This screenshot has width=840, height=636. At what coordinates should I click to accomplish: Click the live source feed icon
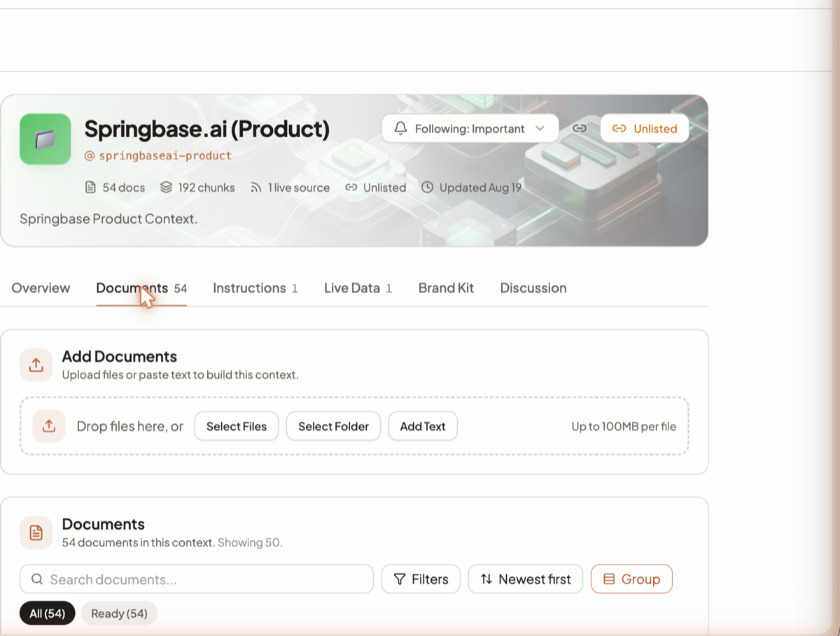[256, 188]
